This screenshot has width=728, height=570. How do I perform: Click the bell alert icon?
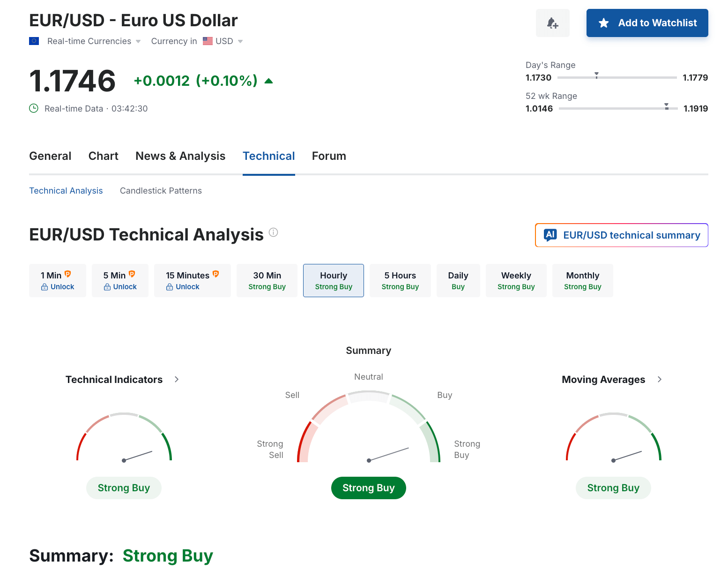pyautogui.click(x=552, y=23)
